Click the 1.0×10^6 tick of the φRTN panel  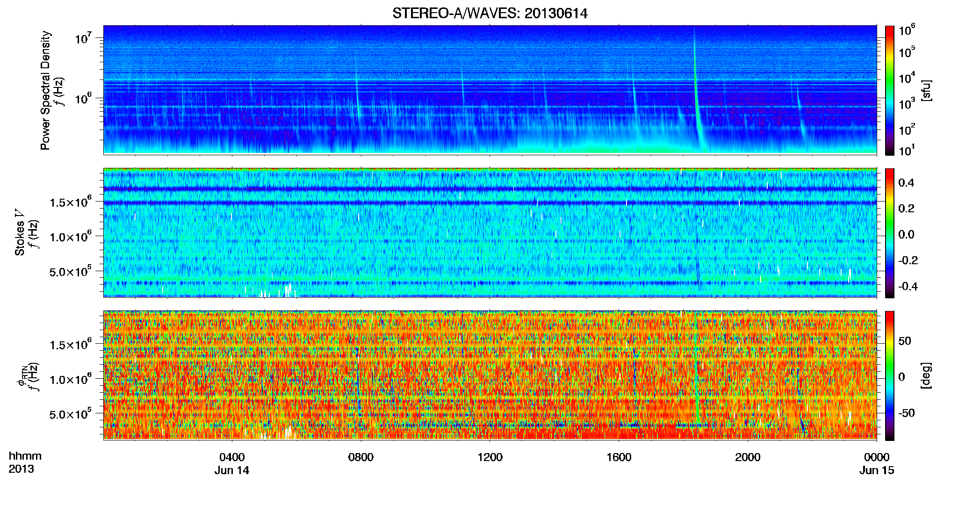coord(71,379)
